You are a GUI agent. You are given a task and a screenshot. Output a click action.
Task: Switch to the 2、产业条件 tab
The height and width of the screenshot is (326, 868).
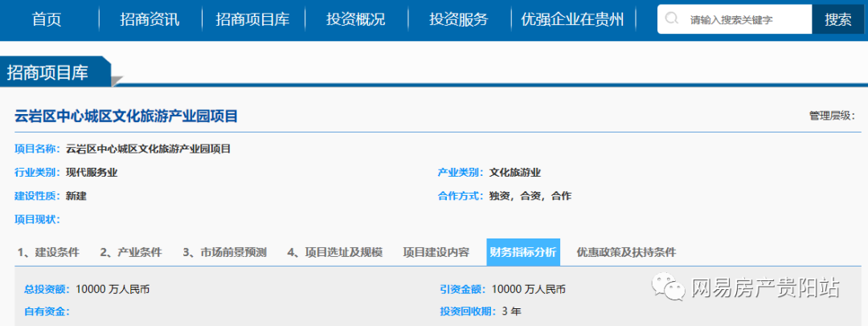click(x=131, y=252)
